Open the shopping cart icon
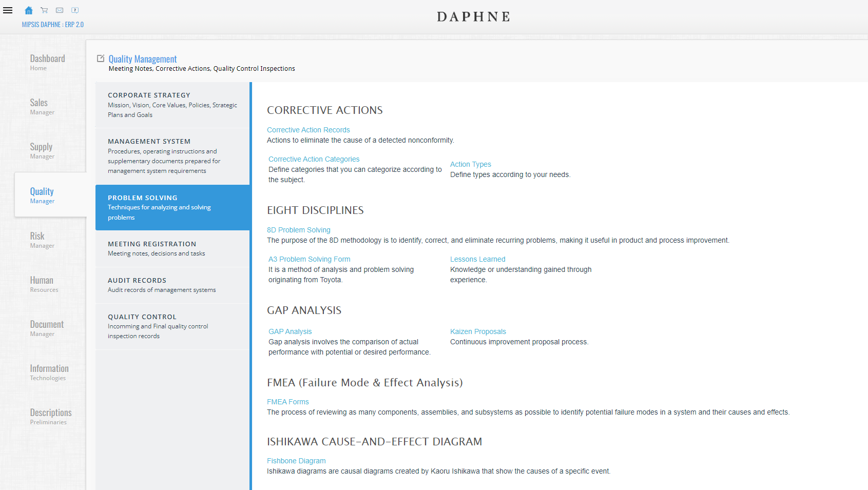This screenshot has height=490, width=868. tap(44, 10)
